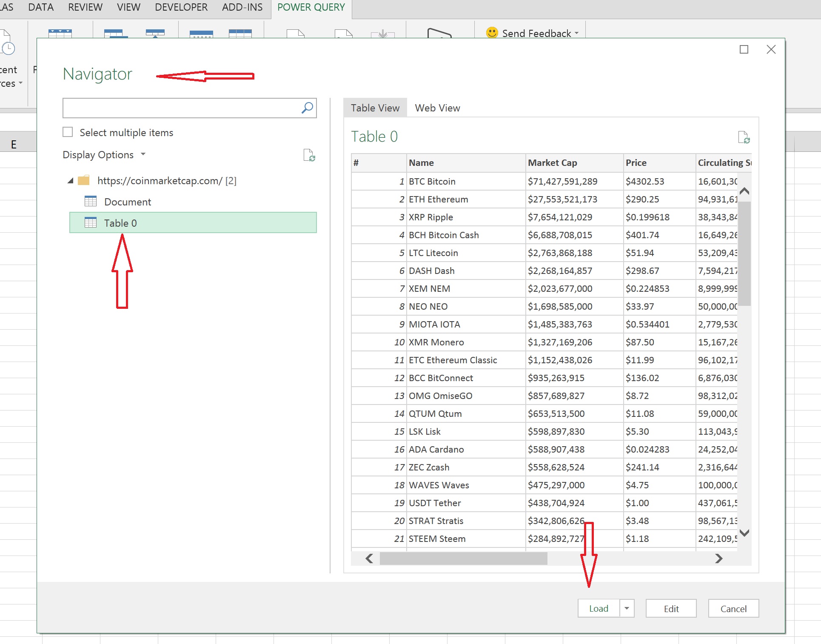This screenshot has height=644, width=821.
Task: Click the XMR Monero cell
Action: click(x=466, y=342)
